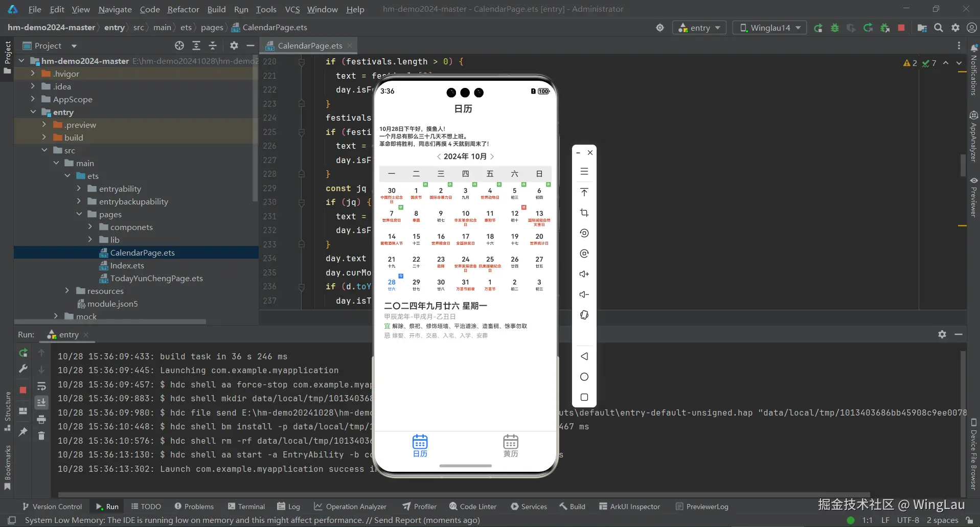Click the Rerun entry icon in Run panel

click(23, 353)
